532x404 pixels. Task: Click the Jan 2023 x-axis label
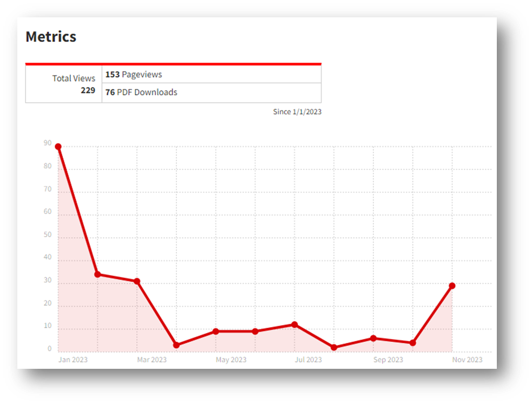coord(73,360)
